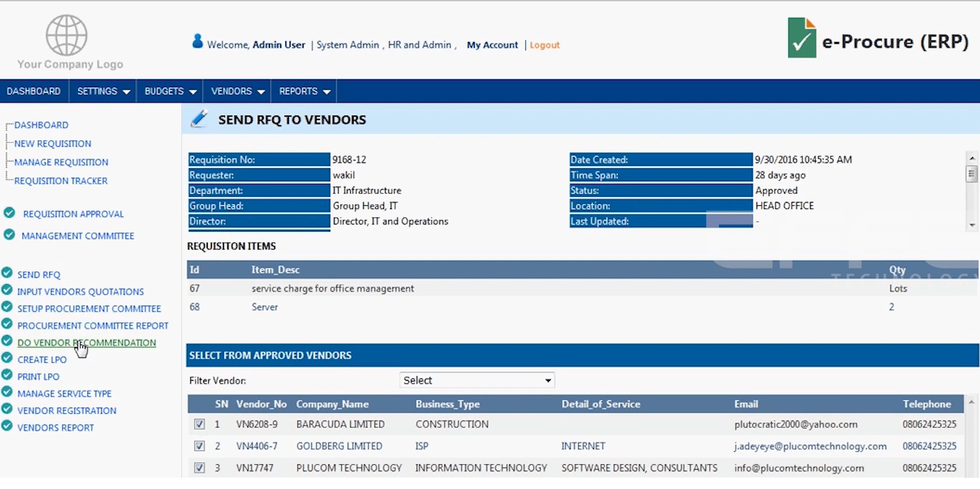Click the requisition number value 9168-12
980x489 pixels.
pyautogui.click(x=349, y=160)
